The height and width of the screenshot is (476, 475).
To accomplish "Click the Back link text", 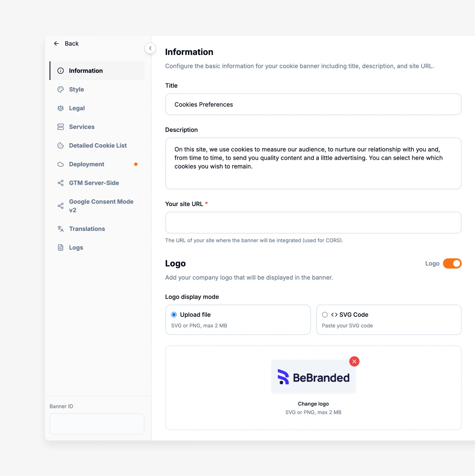I will 72,43.
